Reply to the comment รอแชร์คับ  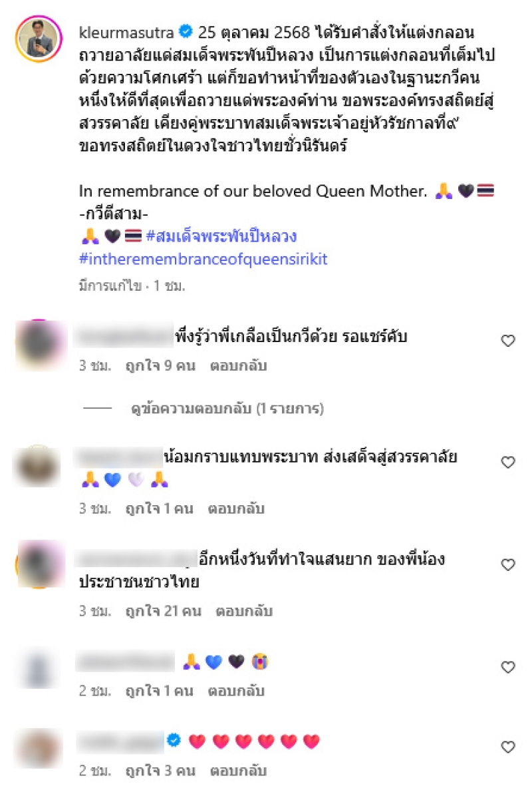(238, 365)
